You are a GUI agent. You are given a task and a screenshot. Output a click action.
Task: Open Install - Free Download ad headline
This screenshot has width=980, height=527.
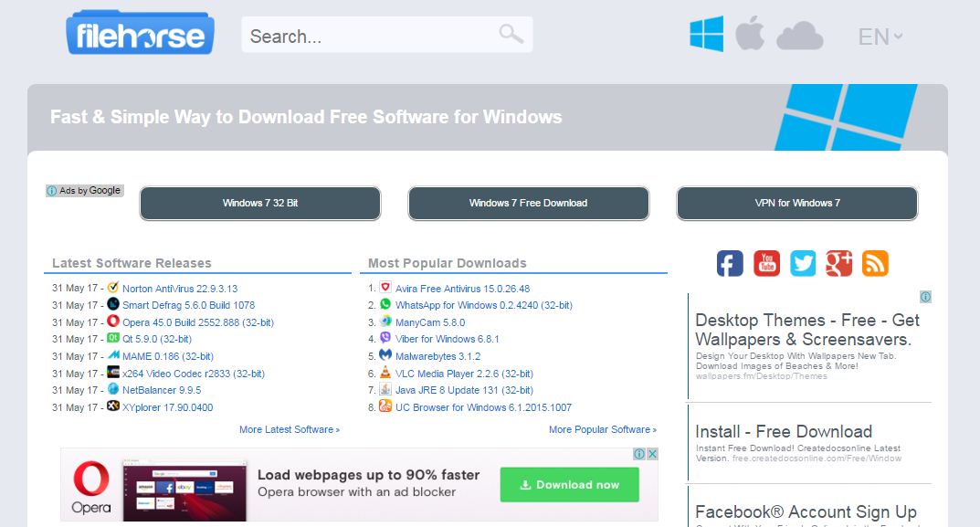[784, 431]
